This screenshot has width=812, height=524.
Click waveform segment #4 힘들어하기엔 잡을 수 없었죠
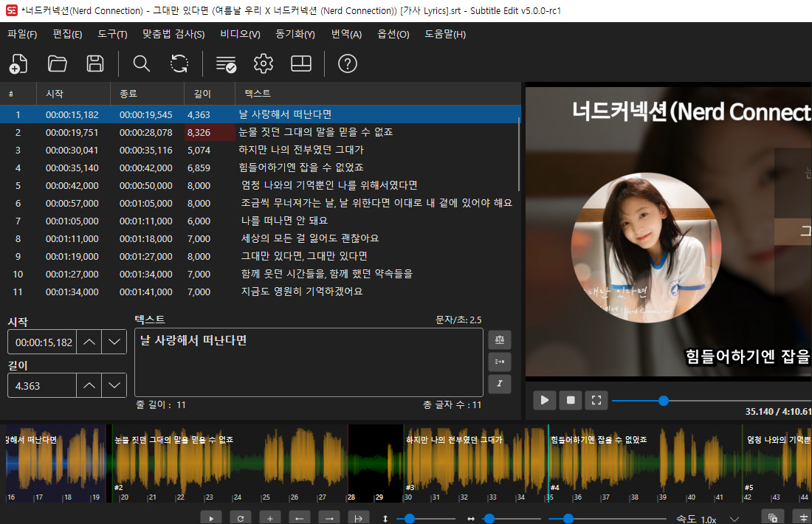644,463
